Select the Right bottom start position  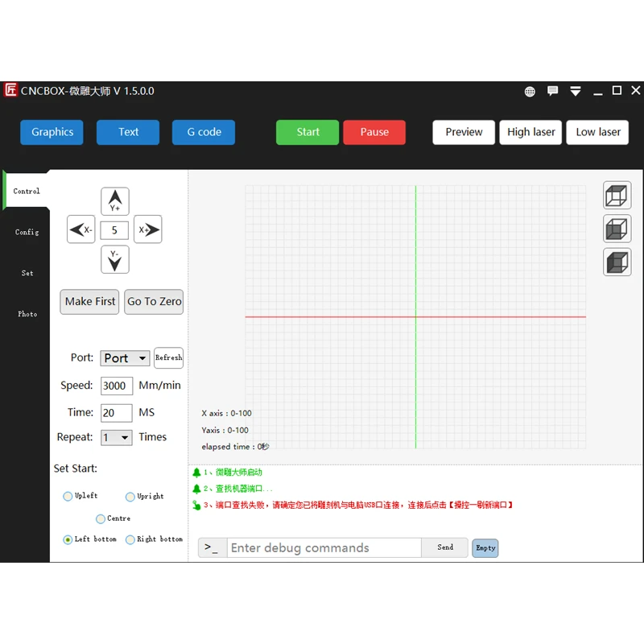tap(130, 539)
